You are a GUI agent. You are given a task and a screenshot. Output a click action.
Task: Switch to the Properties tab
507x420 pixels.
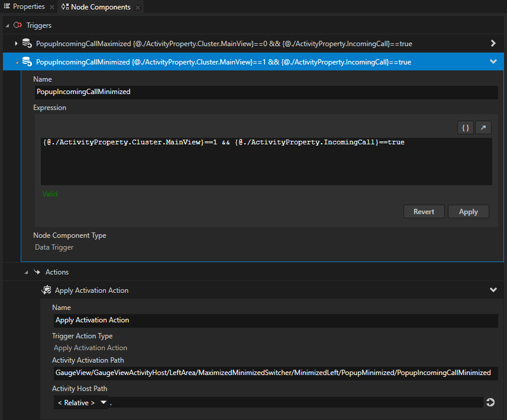25,7
